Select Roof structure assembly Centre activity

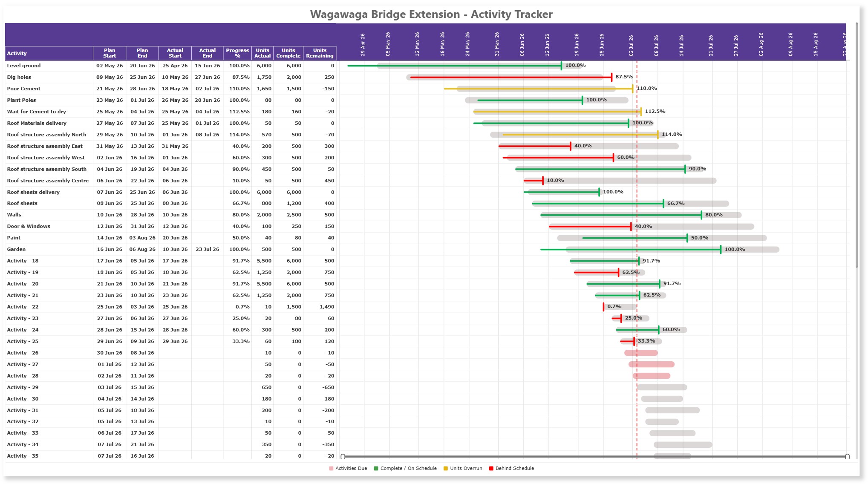(x=48, y=181)
